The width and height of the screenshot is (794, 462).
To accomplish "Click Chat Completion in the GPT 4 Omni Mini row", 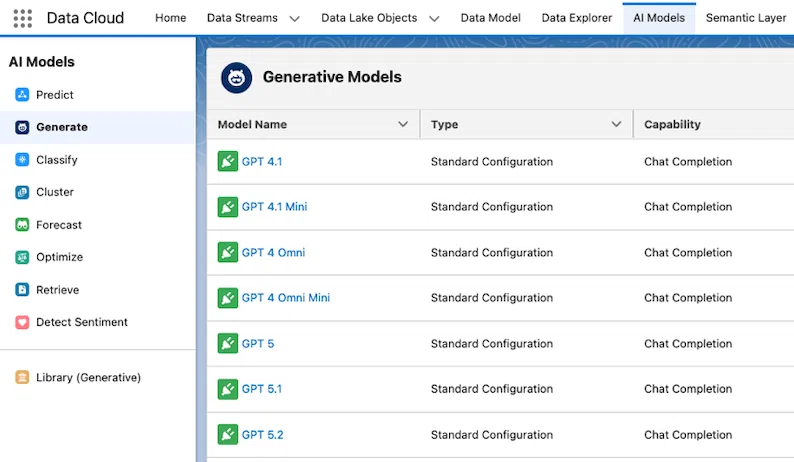I will [x=688, y=298].
